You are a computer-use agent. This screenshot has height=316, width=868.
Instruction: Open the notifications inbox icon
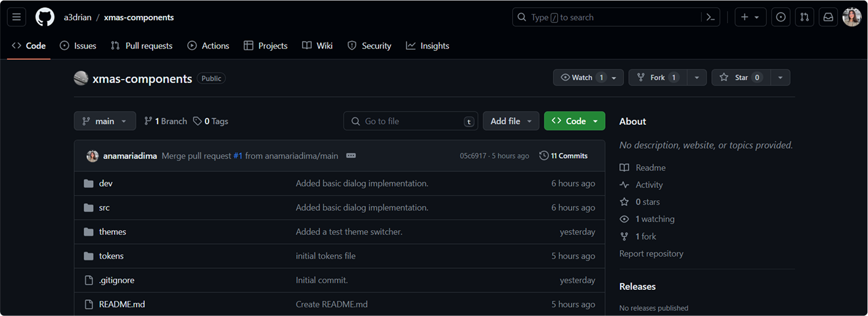tap(828, 17)
